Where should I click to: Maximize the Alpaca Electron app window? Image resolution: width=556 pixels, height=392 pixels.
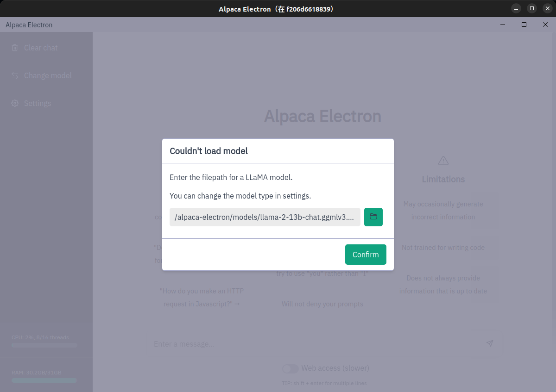[x=524, y=25]
